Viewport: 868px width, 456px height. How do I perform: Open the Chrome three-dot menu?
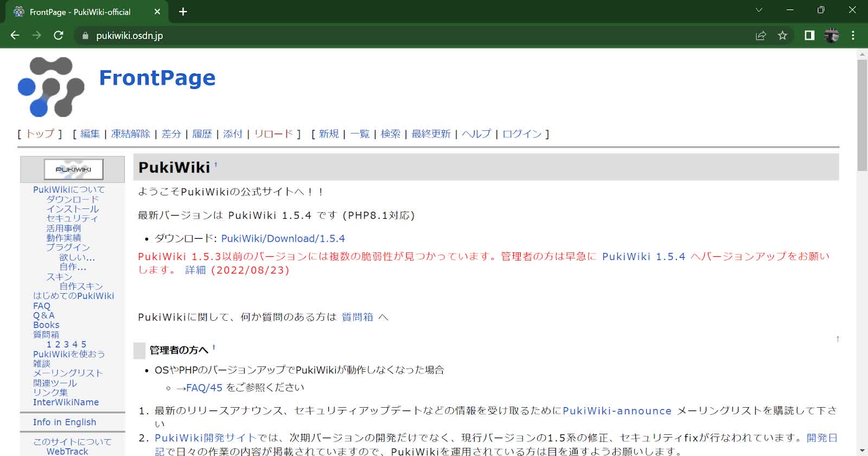point(853,36)
